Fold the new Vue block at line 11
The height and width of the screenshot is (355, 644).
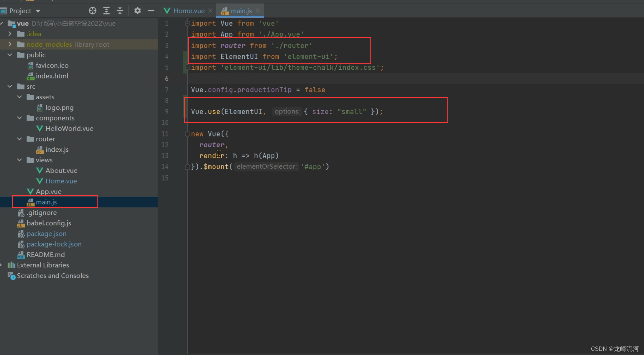pos(187,134)
